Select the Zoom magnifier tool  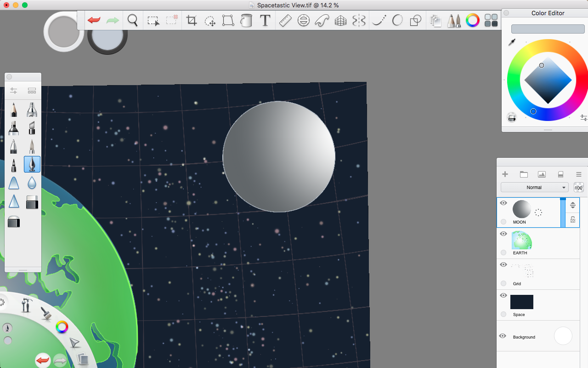click(133, 20)
